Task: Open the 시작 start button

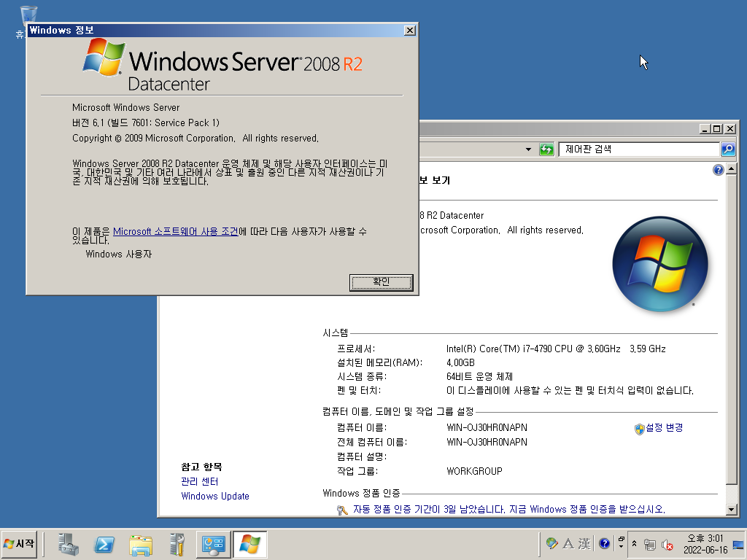Action: click(20, 544)
